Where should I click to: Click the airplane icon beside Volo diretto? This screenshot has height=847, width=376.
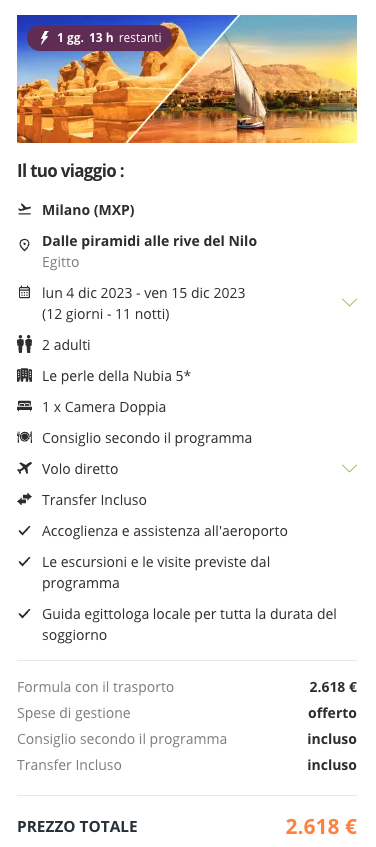click(x=24, y=468)
